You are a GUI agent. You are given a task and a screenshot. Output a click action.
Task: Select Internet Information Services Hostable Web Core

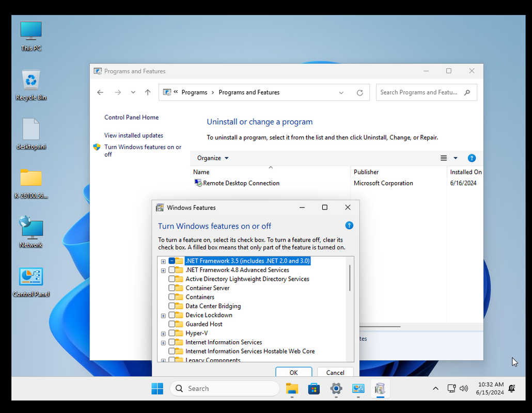(250, 351)
